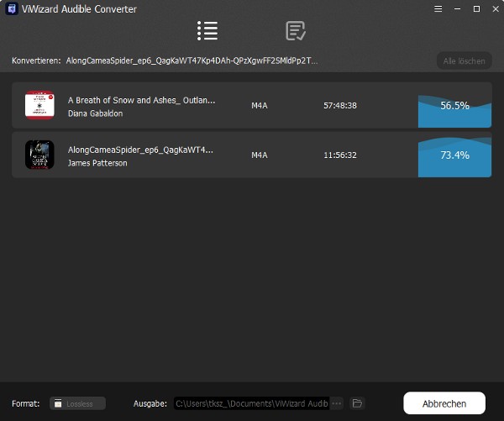Viewport: 504px width, 421px height.
Task: Open the hamburger menu in title bar
Action: pyautogui.click(x=437, y=8)
